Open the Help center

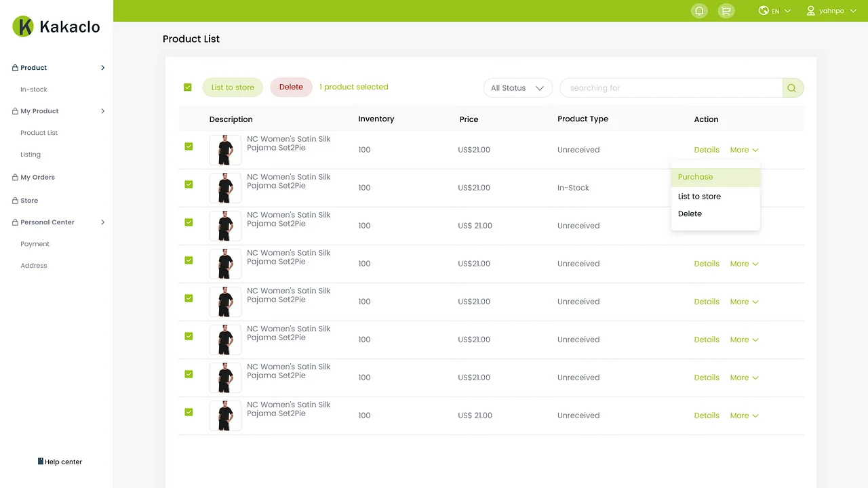click(60, 462)
